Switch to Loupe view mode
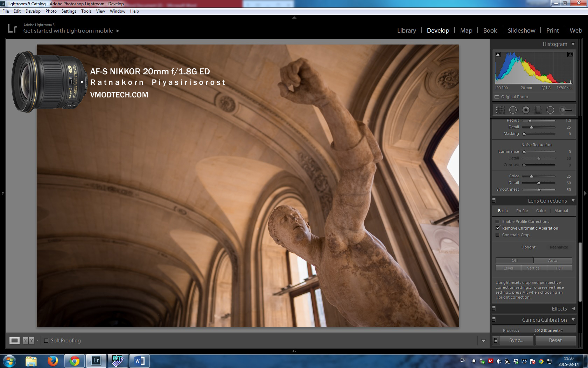Screen dimensions: 588x368 14,340
